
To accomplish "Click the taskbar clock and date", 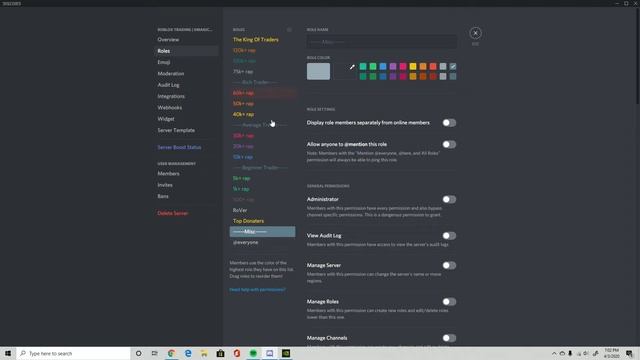I will pos(611,353).
